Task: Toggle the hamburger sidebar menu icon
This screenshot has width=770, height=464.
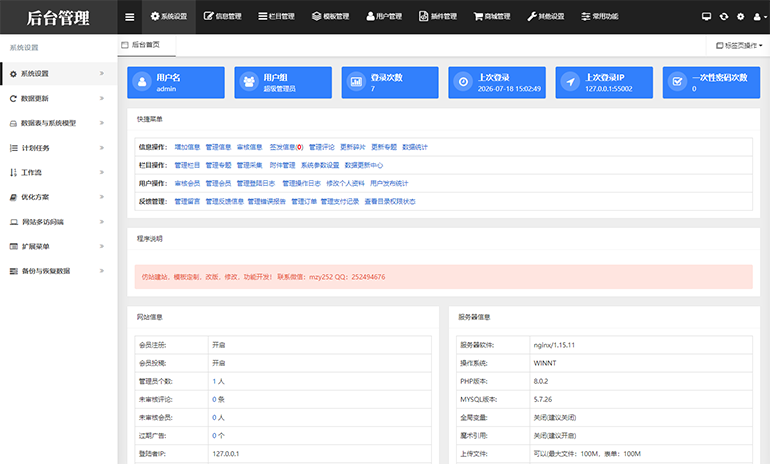Action: point(130,17)
